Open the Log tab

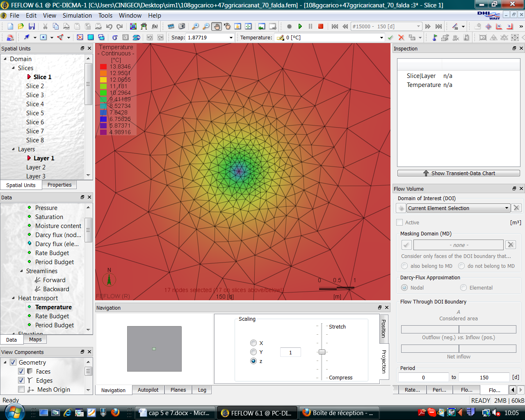pos(202,390)
